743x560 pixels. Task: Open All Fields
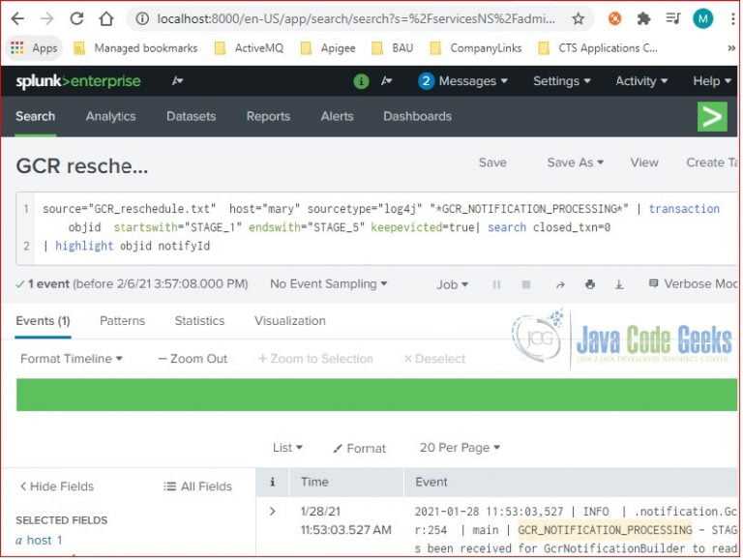coord(197,486)
